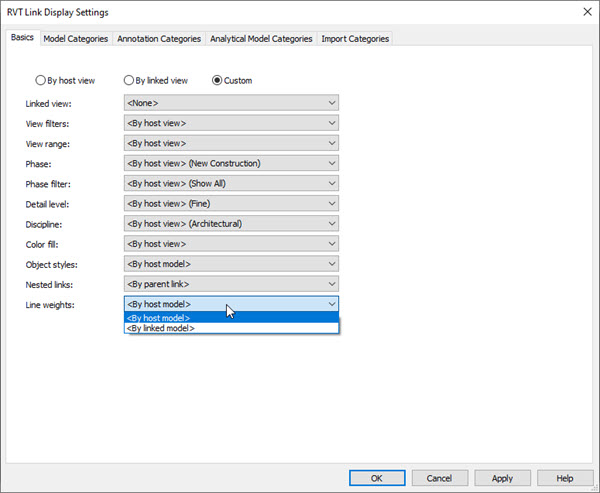This screenshot has width=600, height=493.
Task: Expand the Nested links dropdown
Action: pyautogui.click(x=231, y=283)
